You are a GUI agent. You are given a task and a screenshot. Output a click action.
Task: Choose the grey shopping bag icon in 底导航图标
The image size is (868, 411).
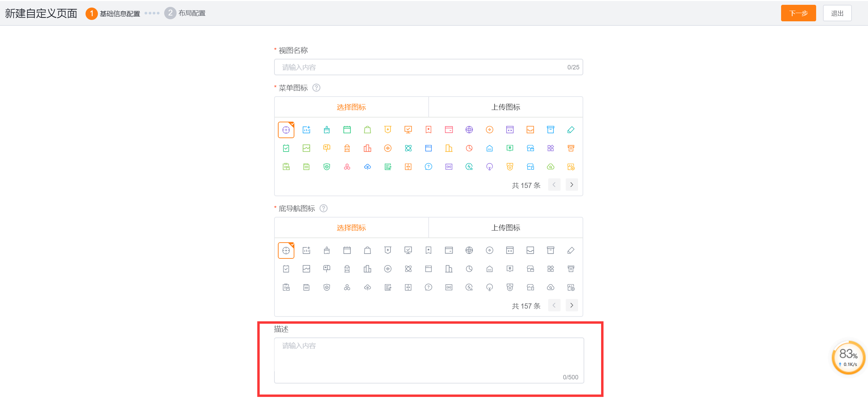pos(368,251)
